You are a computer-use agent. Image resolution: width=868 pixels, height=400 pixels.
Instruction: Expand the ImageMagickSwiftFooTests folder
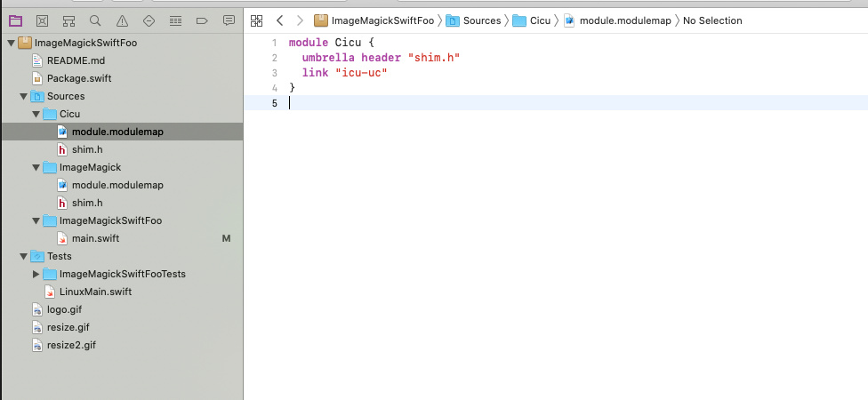click(x=36, y=274)
